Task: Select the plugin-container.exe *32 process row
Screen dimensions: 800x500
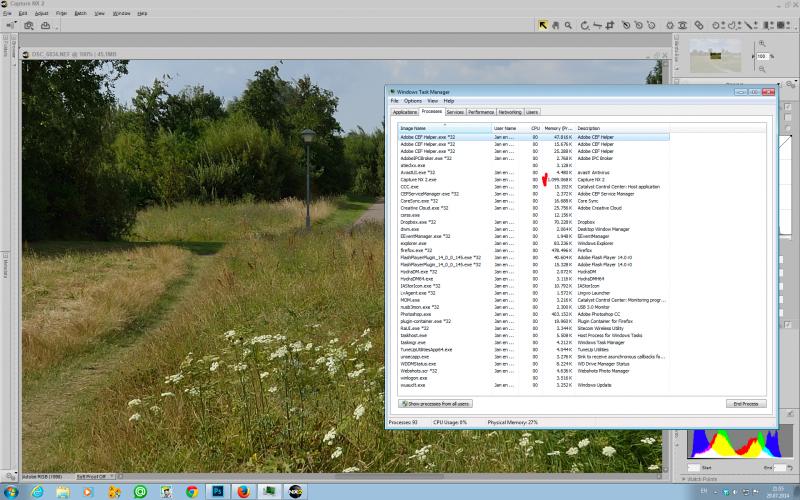Action: (x=534, y=321)
